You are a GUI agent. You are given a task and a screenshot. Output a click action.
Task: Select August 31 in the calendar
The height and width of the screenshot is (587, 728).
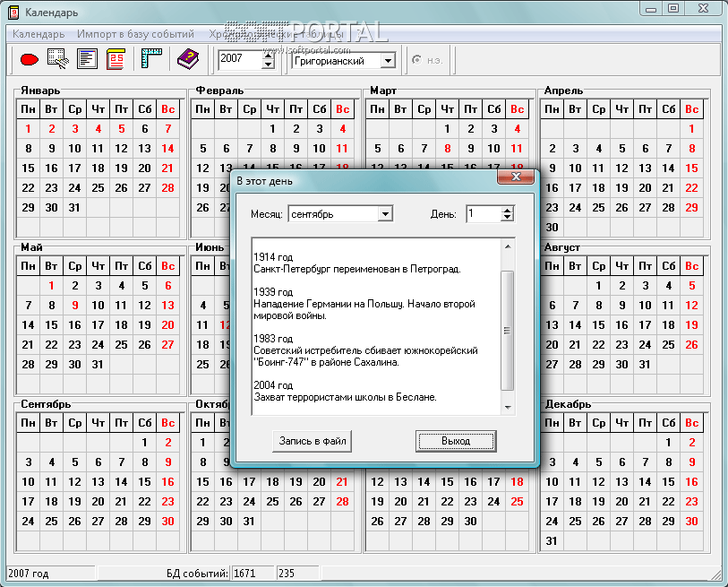(645, 365)
